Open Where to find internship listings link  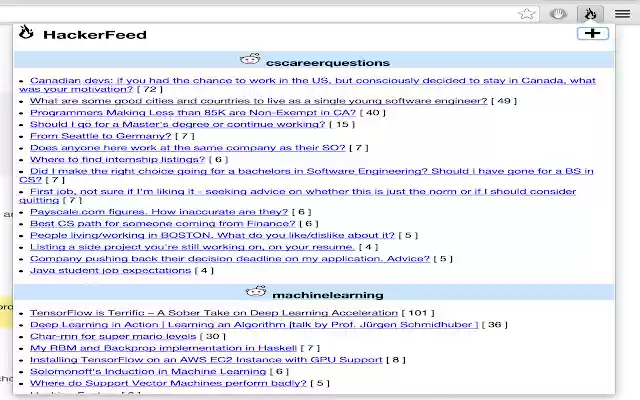(117, 160)
